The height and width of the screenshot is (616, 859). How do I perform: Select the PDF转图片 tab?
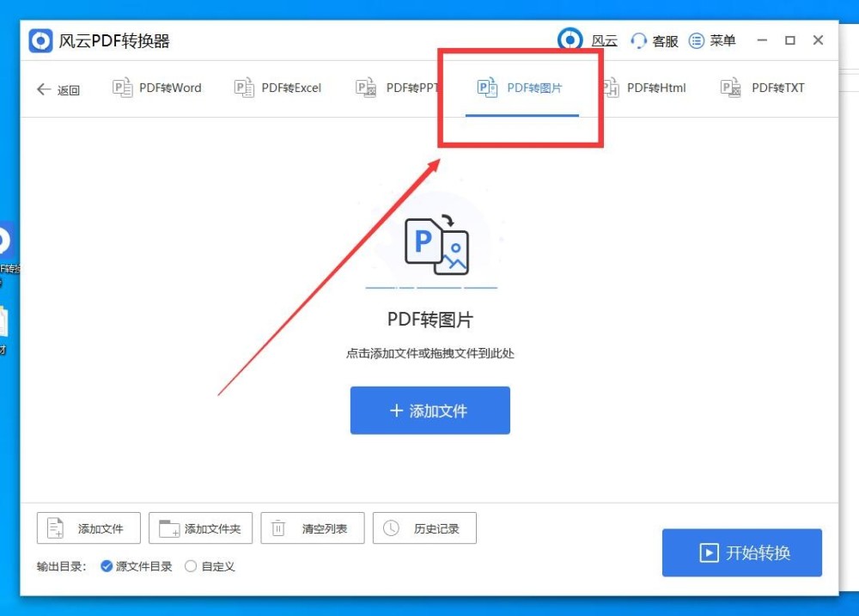click(520, 88)
